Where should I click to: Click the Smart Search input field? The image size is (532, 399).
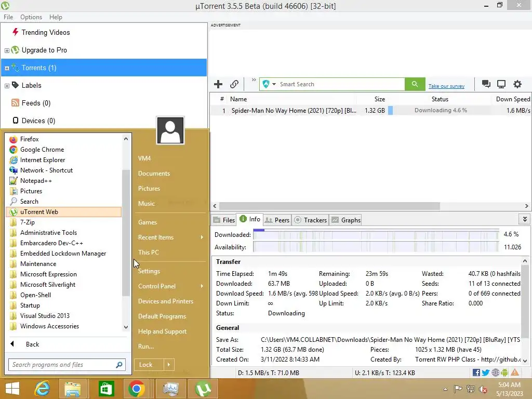coord(341,84)
